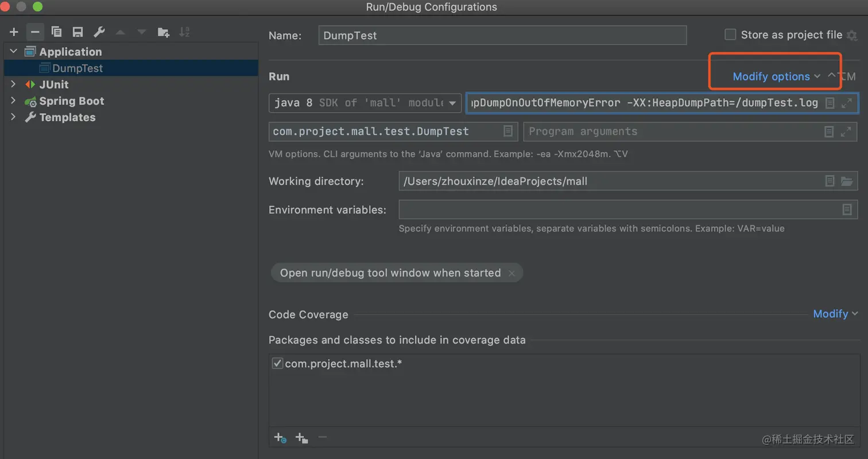Open the Modify options link
Viewport: 868px width, 459px height.
tap(776, 76)
